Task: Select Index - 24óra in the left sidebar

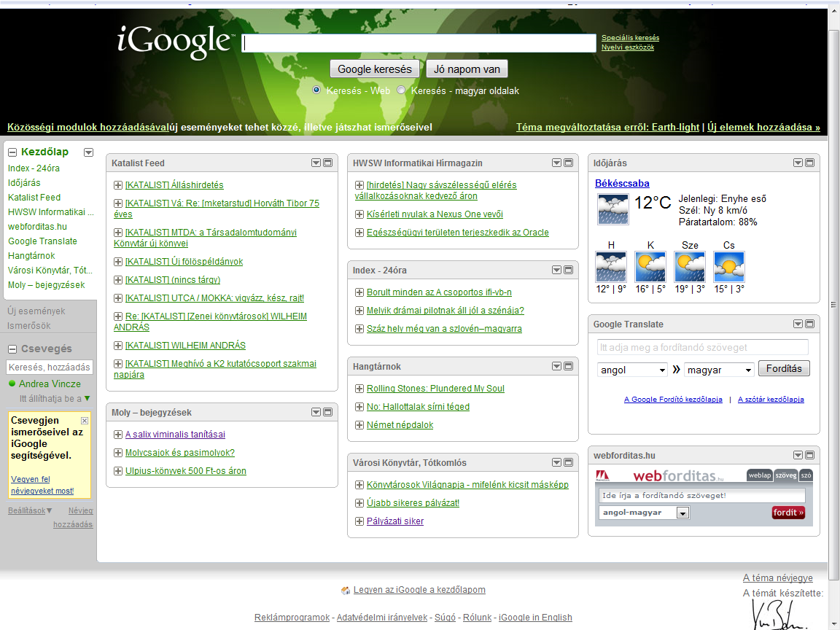Action: click(x=34, y=168)
